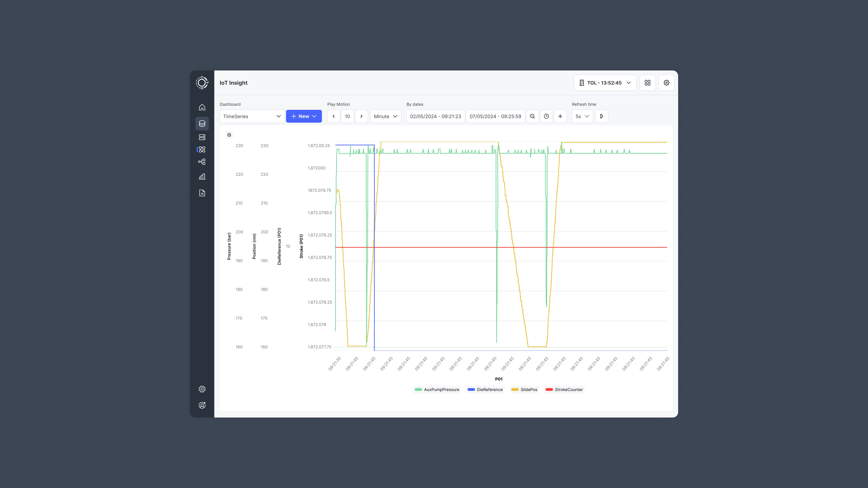
Task: Open the Home page in sidebar
Action: pos(202,107)
